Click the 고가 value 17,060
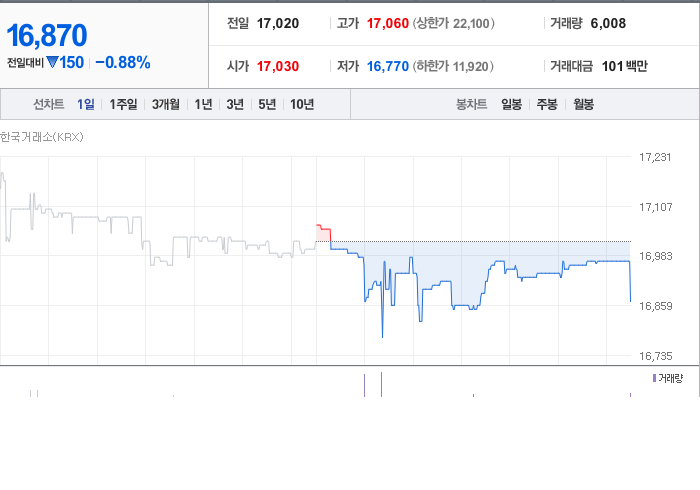700x490 pixels. coord(388,23)
